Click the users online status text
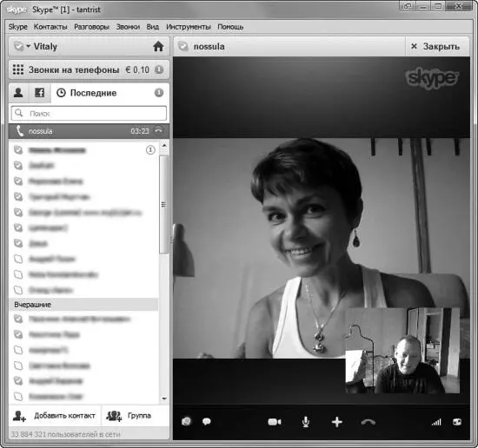This screenshot has height=448, width=478. 65,434
